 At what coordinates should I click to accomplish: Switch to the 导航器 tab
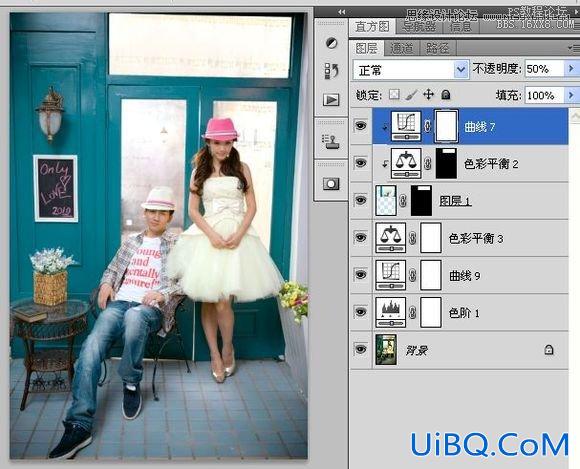point(419,27)
